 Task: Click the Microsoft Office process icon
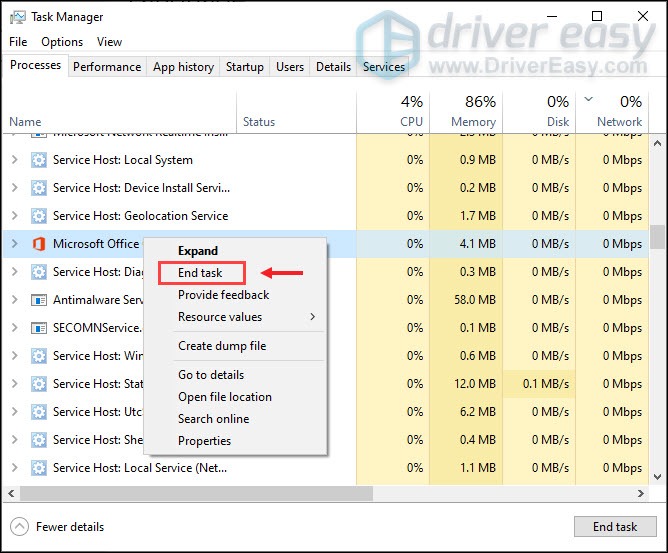pyautogui.click(x=39, y=244)
